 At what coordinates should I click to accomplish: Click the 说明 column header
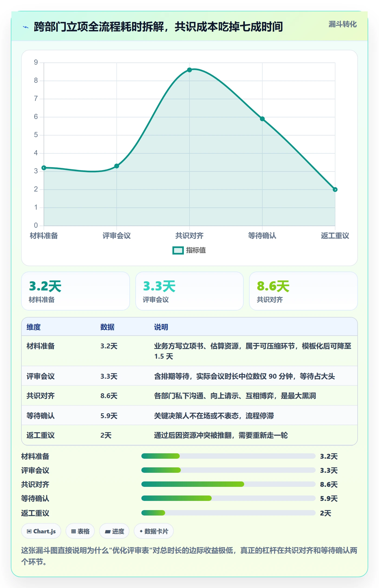pyautogui.click(x=161, y=327)
